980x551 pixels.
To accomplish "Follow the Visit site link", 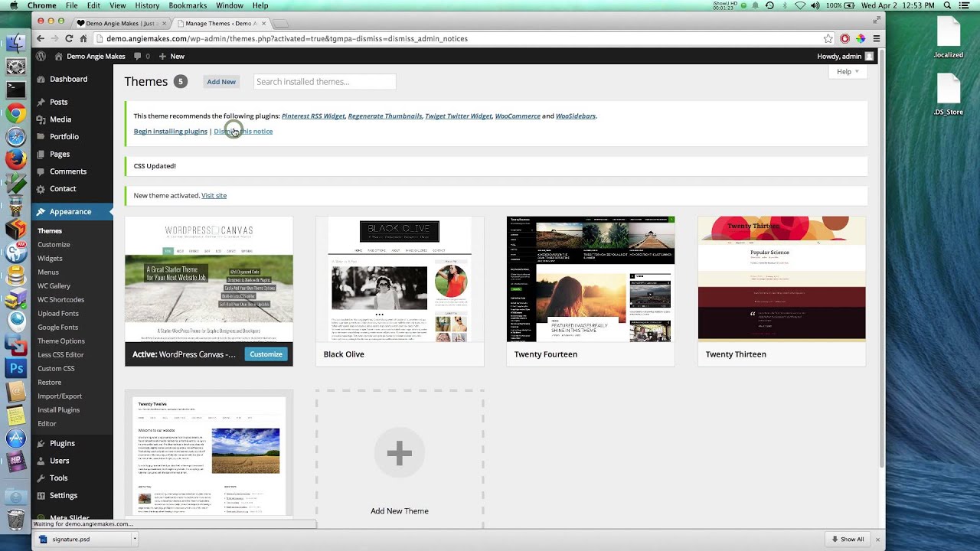I will coord(214,195).
